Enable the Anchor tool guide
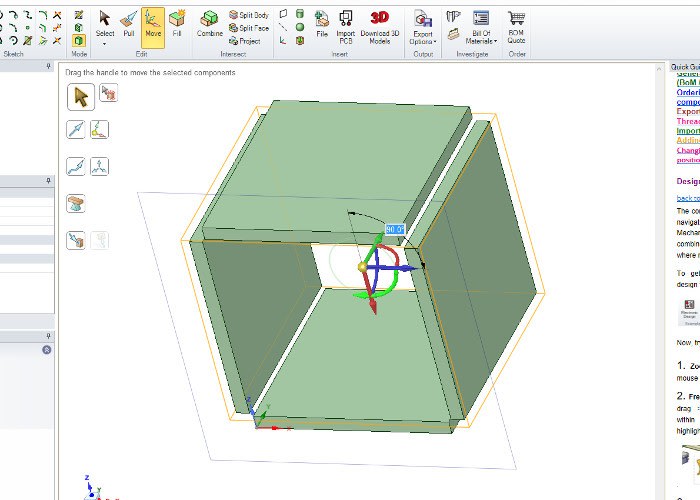This screenshot has height=500, width=700. (x=99, y=129)
